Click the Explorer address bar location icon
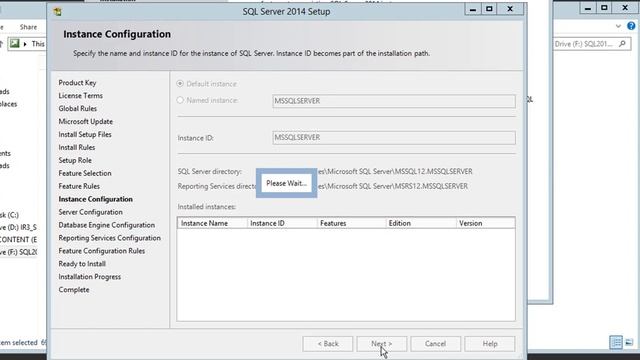 click(x=15, y=43)
